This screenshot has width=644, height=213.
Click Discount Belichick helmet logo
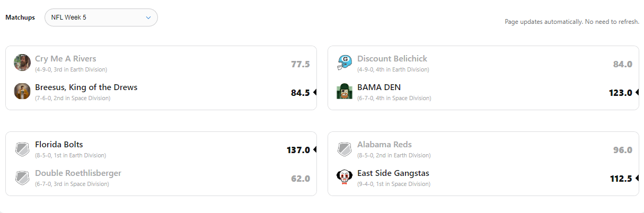point(345,63)
